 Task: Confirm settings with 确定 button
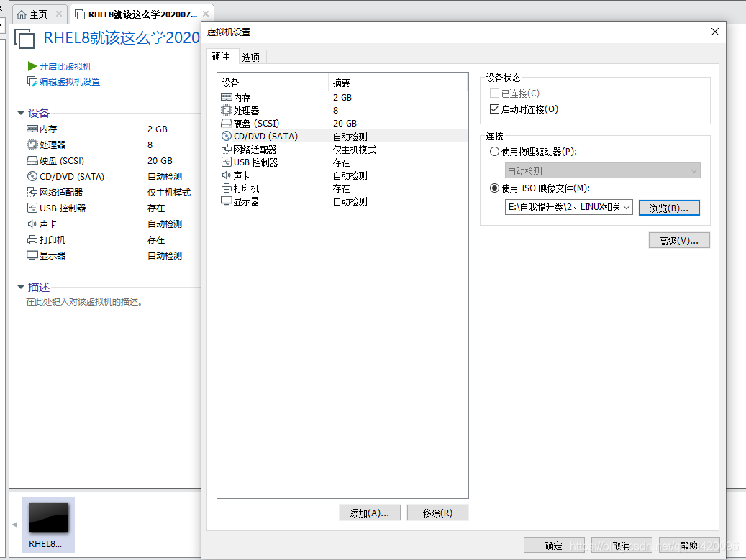click(554, 545)
